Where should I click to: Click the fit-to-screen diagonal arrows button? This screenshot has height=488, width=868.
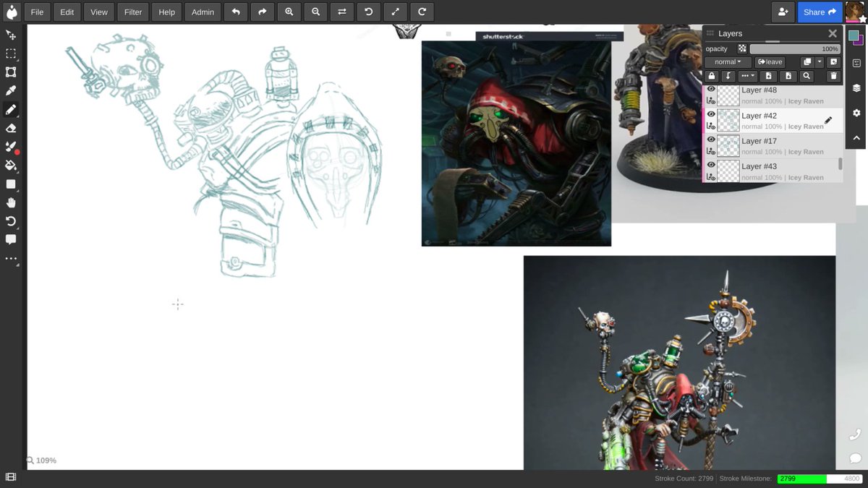point(395,12)
